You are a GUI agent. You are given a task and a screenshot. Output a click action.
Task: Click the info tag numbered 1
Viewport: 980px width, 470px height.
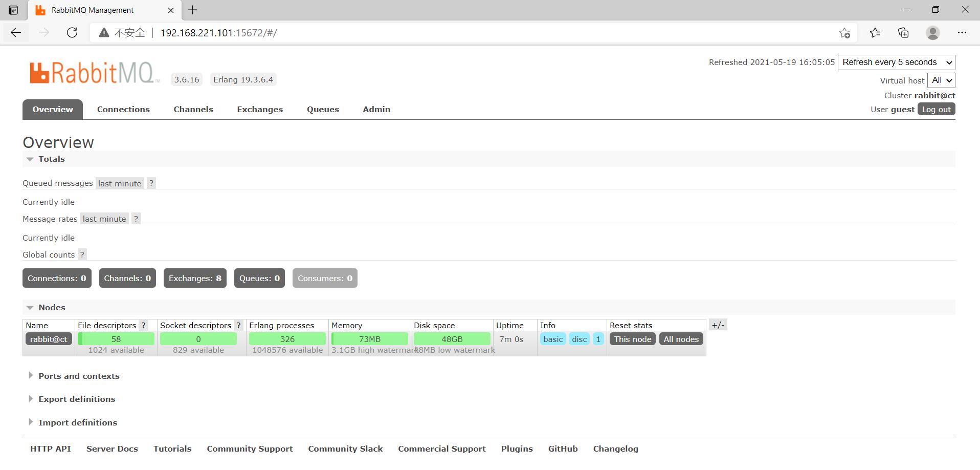tap(598, 339)
